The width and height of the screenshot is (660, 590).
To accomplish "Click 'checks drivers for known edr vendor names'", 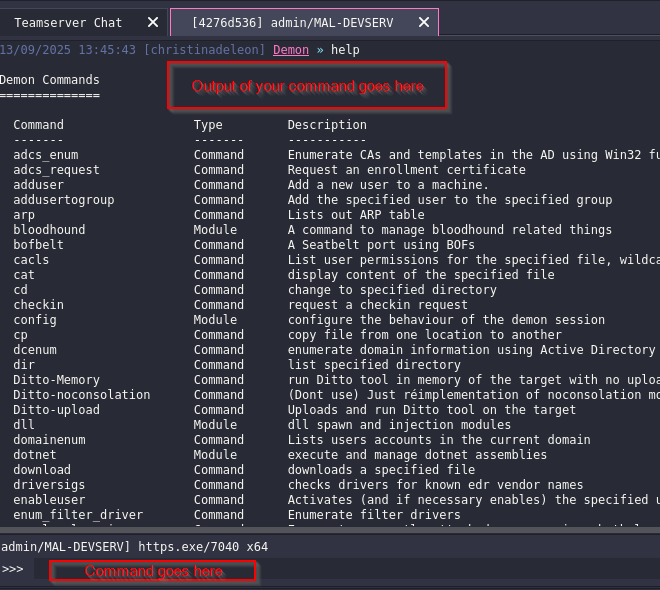I will tap(435, 485).
